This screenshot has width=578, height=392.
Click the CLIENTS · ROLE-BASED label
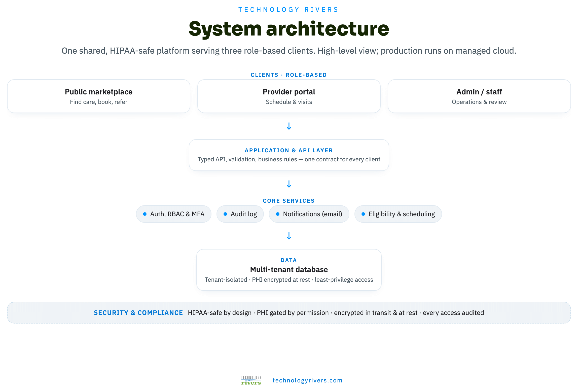pyautogui.click(x=289, y=75)
